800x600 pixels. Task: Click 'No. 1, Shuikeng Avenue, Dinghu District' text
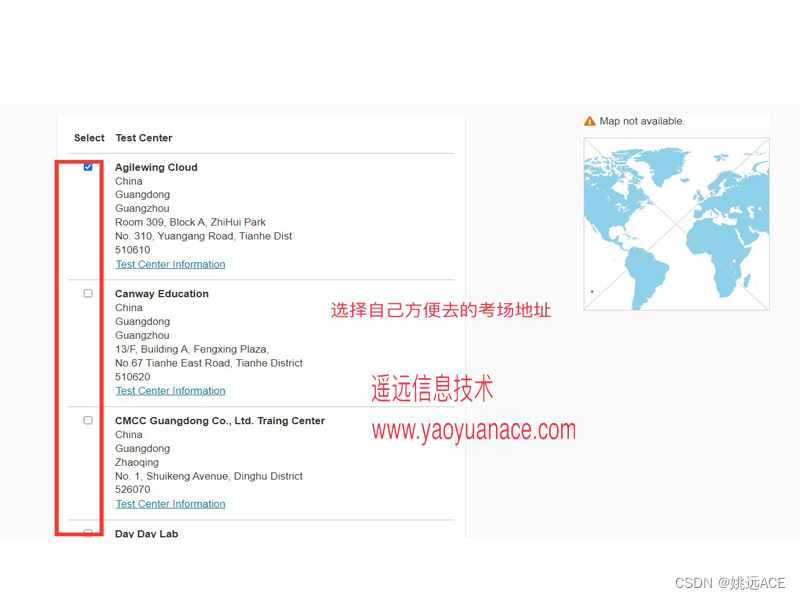(x=209, y=477)
